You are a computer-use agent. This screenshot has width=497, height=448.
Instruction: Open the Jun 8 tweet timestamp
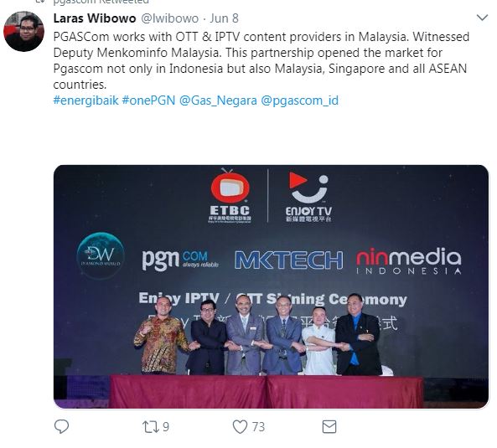(224, 18)
